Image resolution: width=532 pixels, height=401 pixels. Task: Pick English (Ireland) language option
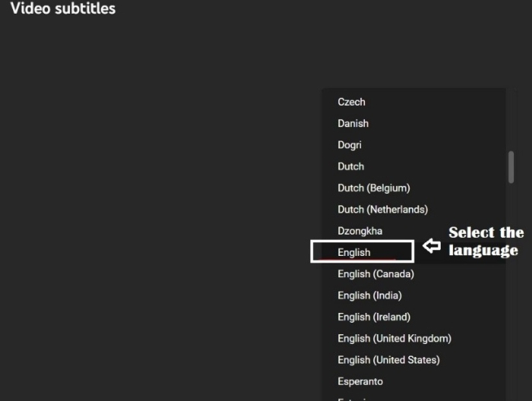click(x=373, y=317)
